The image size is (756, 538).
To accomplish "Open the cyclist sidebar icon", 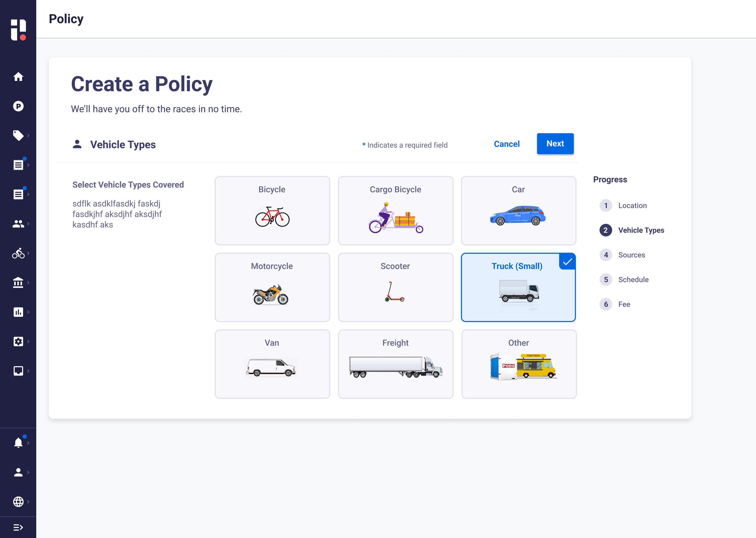I will point(18,254).
